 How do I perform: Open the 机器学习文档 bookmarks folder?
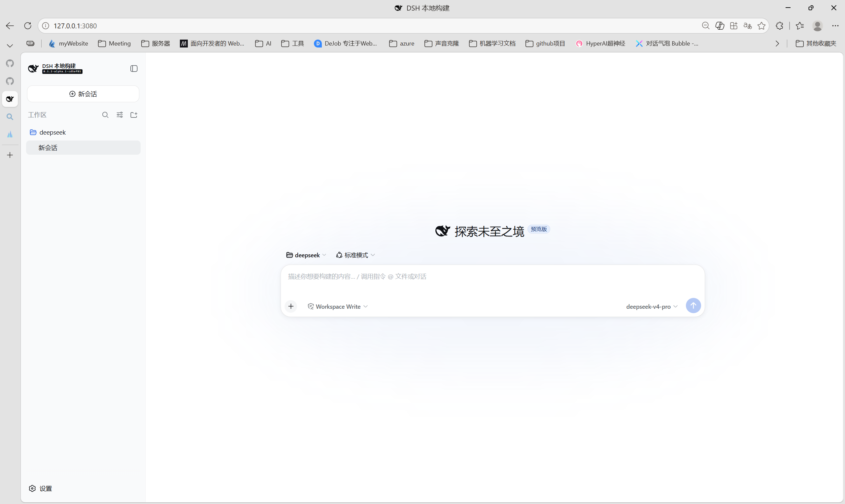(x=492, y=44)
